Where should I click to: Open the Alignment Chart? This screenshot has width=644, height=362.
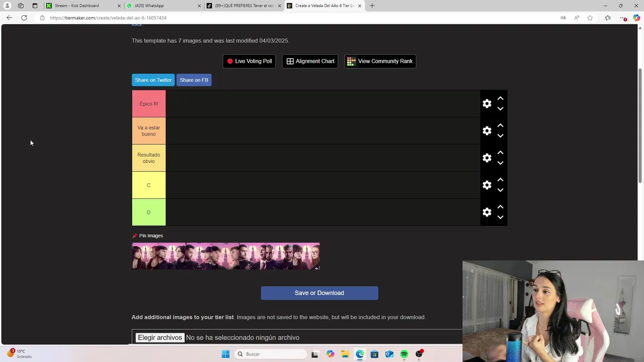(x=310, y=61)
